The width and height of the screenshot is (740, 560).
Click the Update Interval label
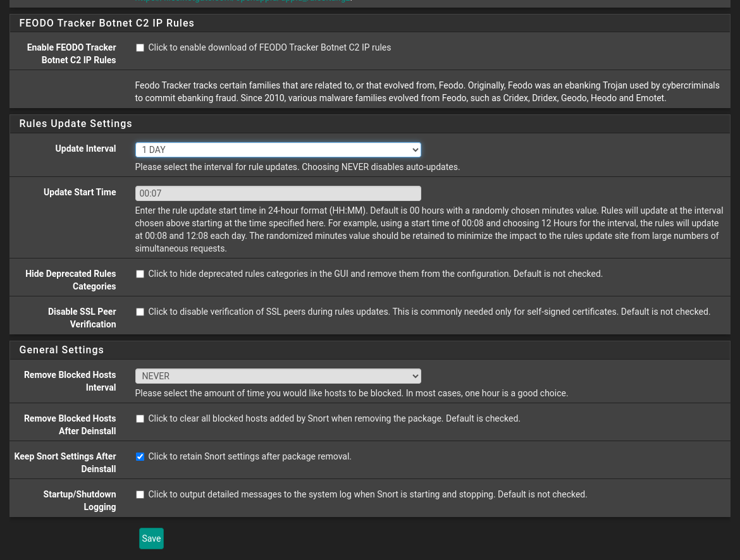(85, 149)
